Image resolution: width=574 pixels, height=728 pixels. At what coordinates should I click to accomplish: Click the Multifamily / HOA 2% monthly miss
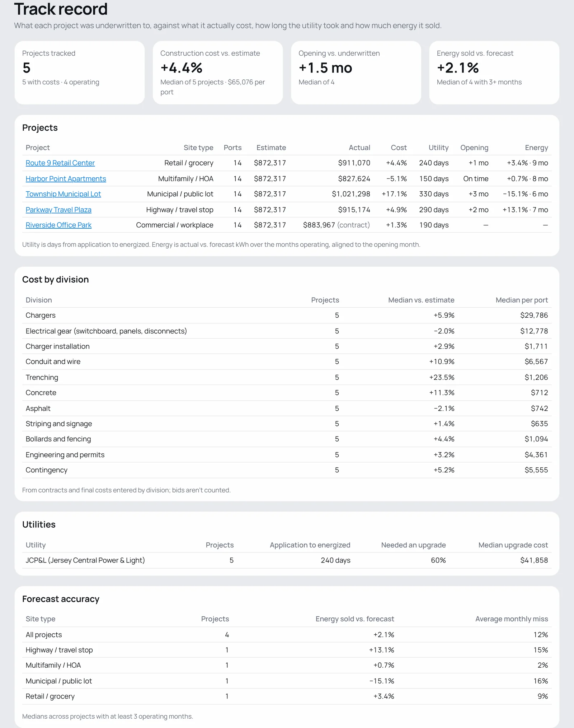(543, 666)
